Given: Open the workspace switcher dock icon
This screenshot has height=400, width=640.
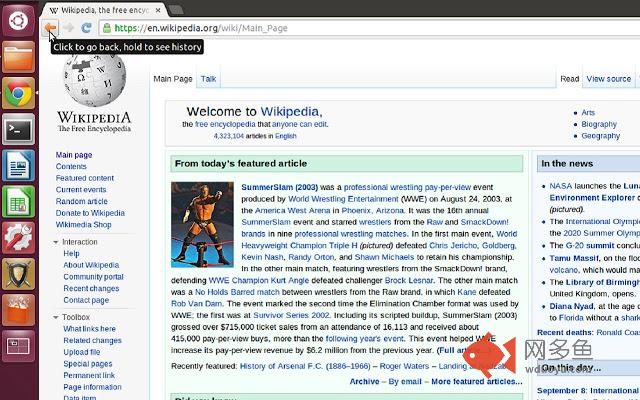Looking at the screenshot, I should (x=18, y=347).
